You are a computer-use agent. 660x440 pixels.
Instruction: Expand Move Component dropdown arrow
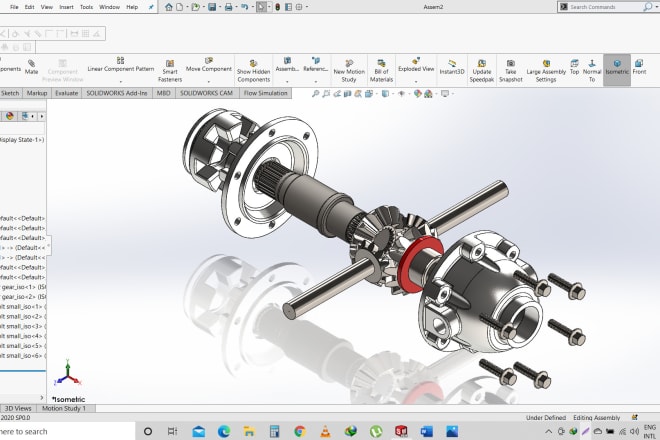click(209, 81)
